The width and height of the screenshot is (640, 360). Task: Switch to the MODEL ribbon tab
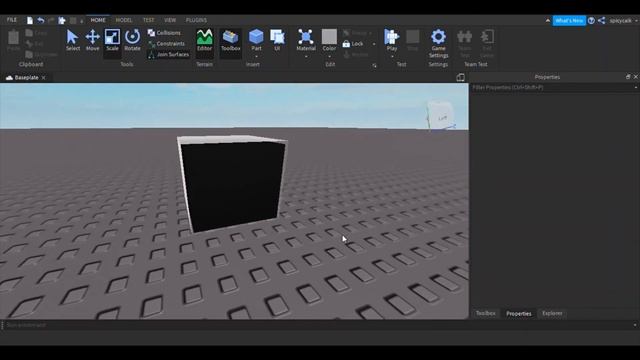point(124,20)
